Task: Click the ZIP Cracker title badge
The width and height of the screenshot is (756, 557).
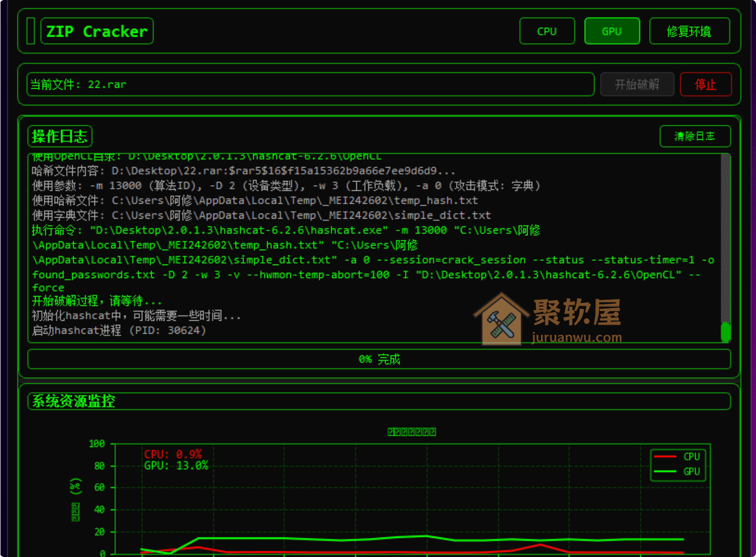Action: coord(96,31)
